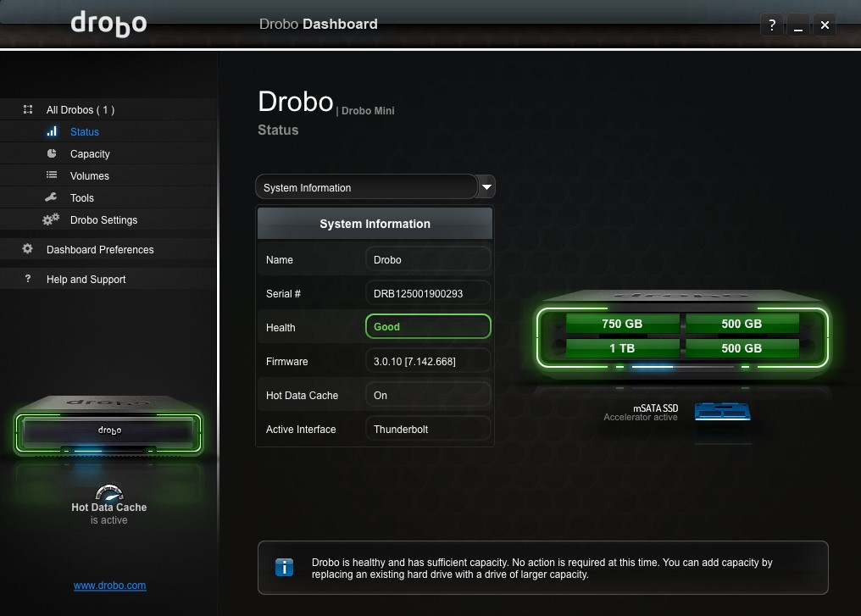This screenshot has height=616, width=861.
Task: Click the mSATA SSD accelerator icon
Action: click(x=722, y=413)
